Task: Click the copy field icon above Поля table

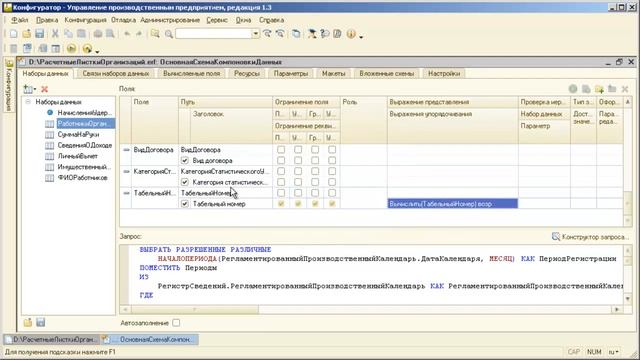Action: click(586, 89)
